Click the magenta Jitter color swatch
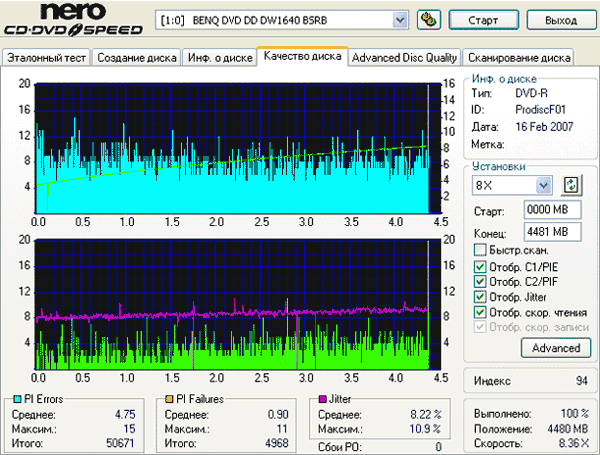The width and height of the screenshot is (600, 455). [321, 400]
